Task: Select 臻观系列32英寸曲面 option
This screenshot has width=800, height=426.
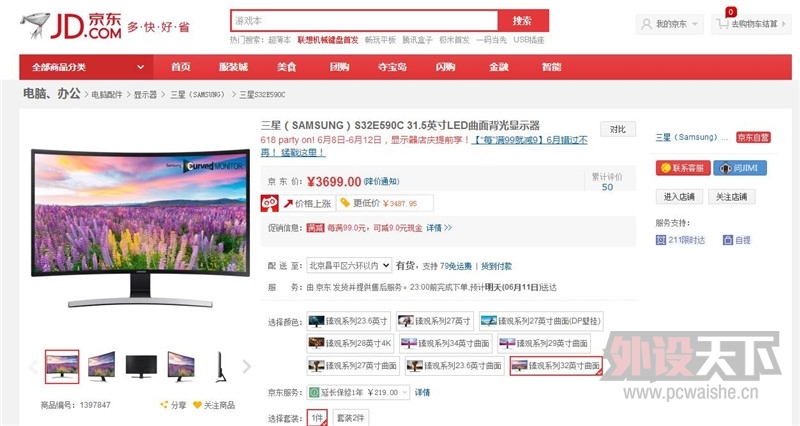Action: coord(556,366)
